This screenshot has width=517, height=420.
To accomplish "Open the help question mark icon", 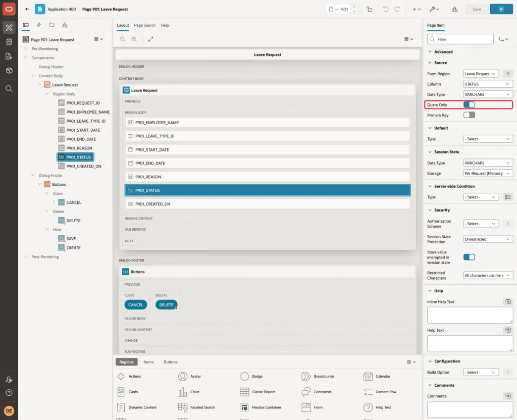I will 9,393.
